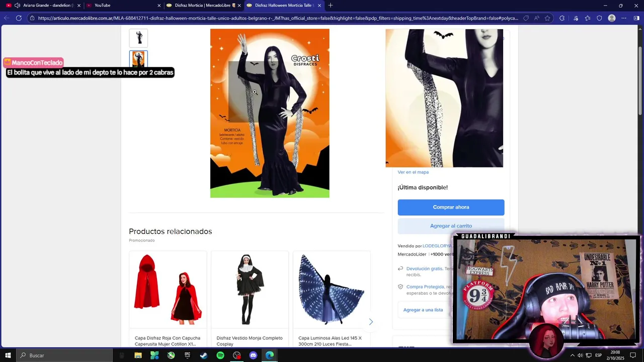Open Compra Protegida link
The image size is (644, 362).
(425, 287)
